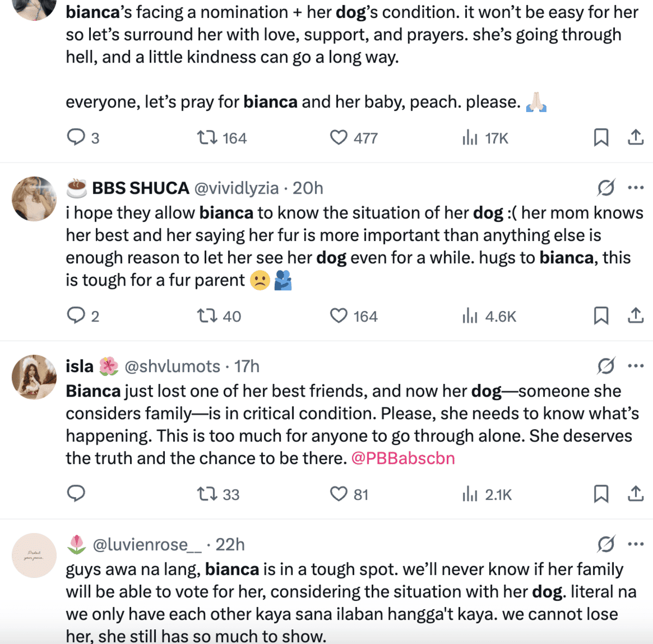
Task: Bookmark the isla tweet
Action: [x=601, y=494]
